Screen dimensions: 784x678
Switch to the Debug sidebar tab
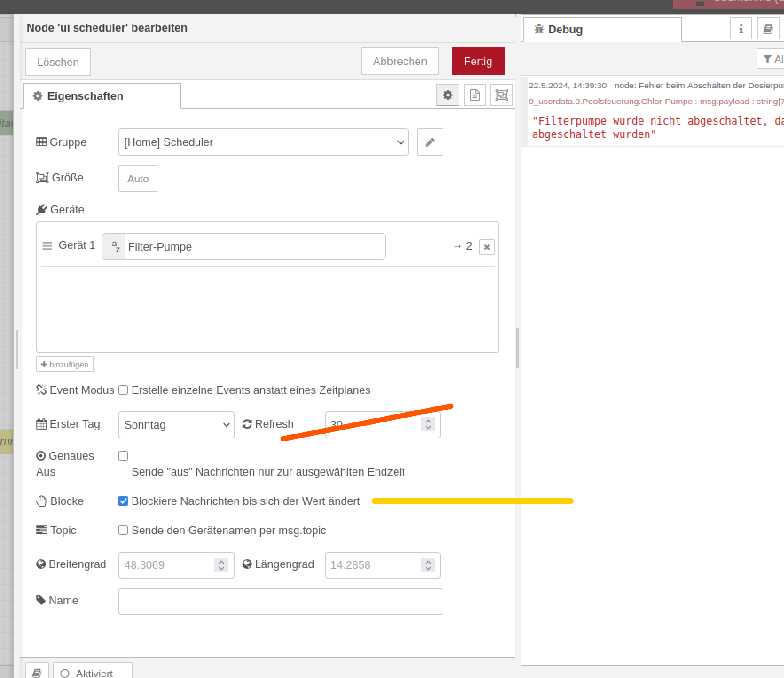click(x=602, y=30)
